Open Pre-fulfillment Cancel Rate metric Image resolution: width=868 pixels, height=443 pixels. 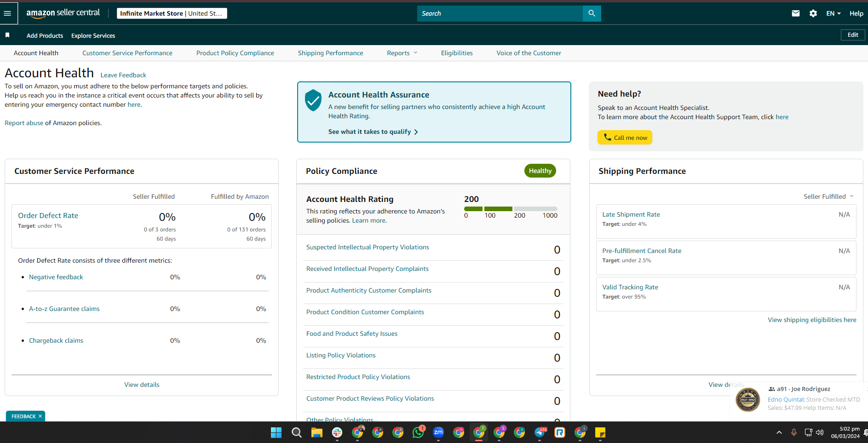pos(642,251)
